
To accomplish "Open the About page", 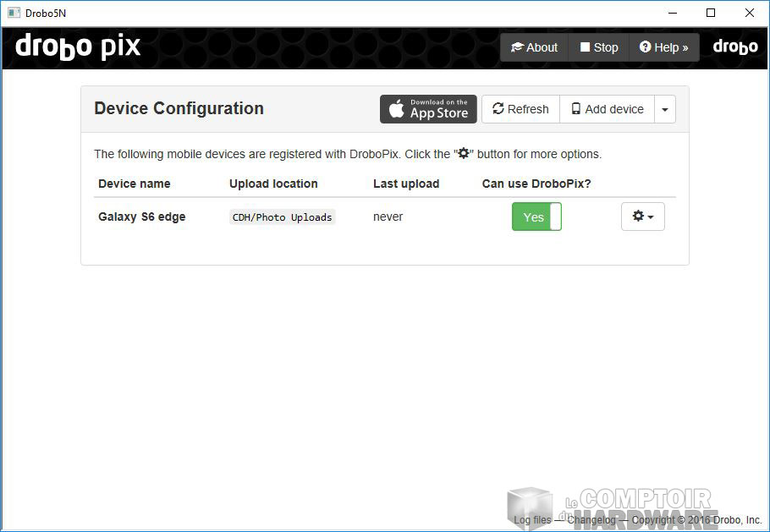I will pyautogui.click(x=534, y=47).
